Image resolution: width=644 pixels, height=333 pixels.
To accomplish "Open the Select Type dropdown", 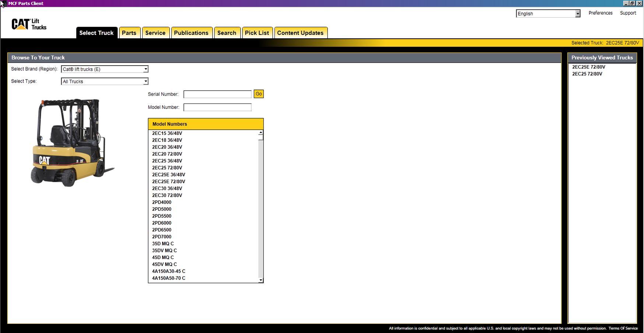I will tap(146, 81).
